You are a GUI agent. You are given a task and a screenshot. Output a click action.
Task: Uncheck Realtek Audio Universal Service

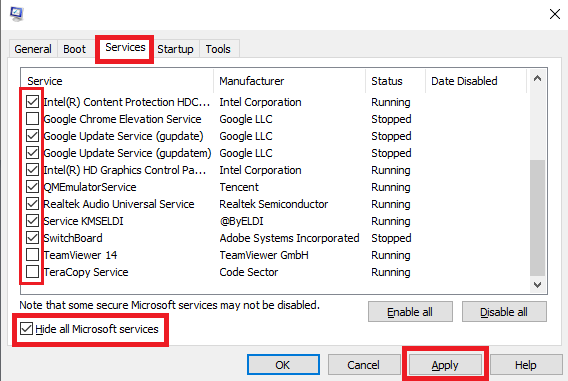[33, 204]
